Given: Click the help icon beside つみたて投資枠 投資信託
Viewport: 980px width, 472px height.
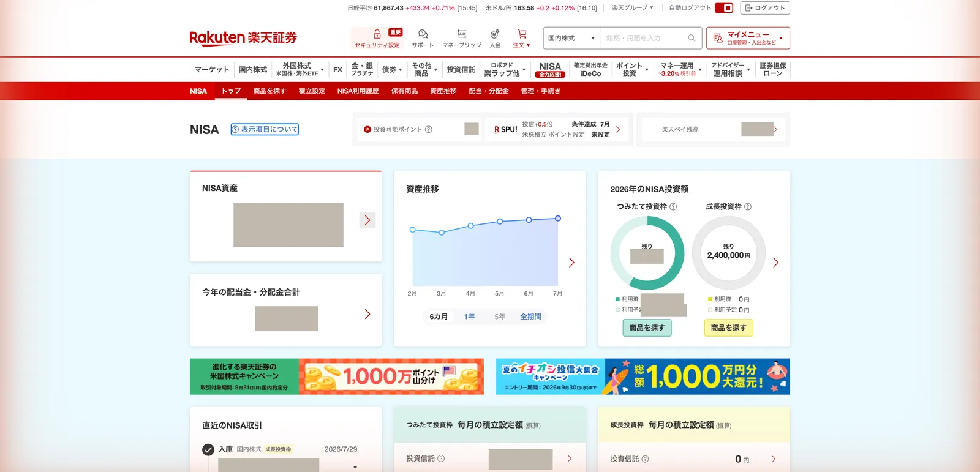Looking at the screenshot, I should [441, 459].
